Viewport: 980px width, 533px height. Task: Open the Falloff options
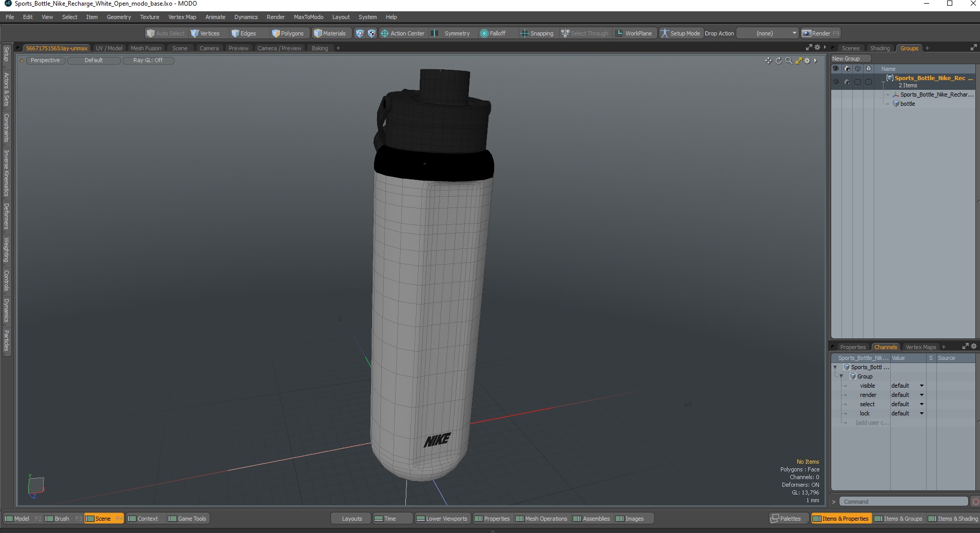point(493,33)
